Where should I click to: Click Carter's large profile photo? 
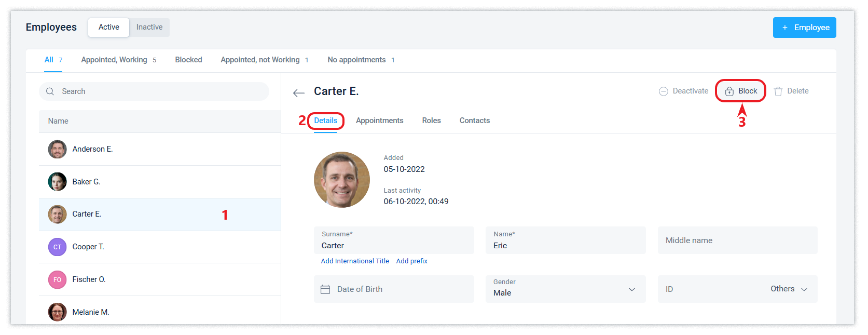point(342,180)
